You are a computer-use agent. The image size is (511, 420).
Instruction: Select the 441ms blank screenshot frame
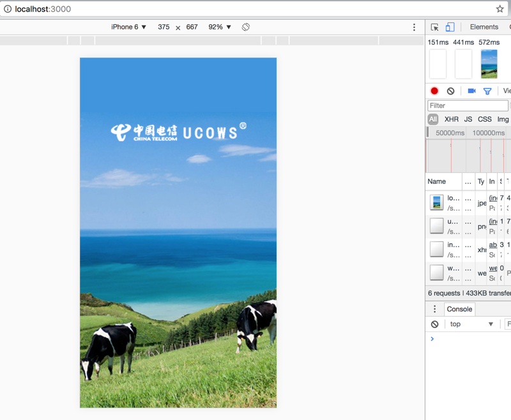pos(463,64)
